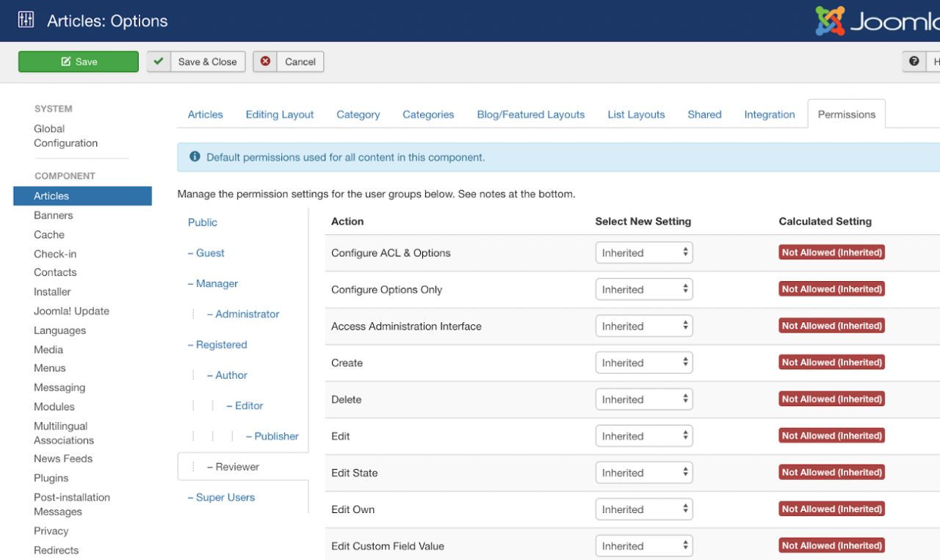Image resolution: width=940 pixels, height=560 pixels.
Task: Click the help question mark icon
Action: coord(914,62)
